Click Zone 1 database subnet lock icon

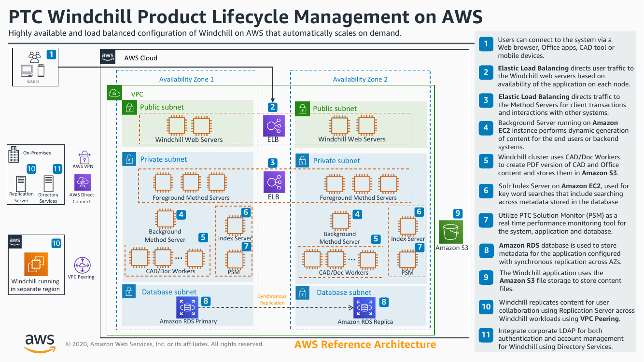point(129,292)
